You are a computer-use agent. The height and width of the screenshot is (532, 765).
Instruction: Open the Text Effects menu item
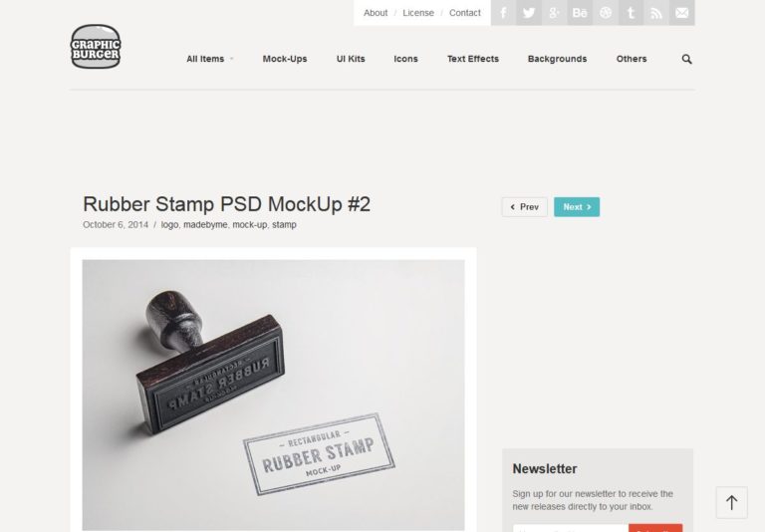[473, 59]
